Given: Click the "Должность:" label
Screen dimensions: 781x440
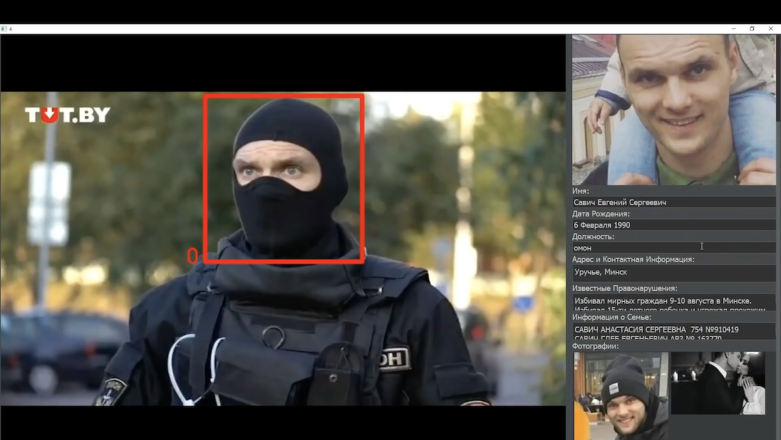Looking at the screenshot, I should pos(593,237).
